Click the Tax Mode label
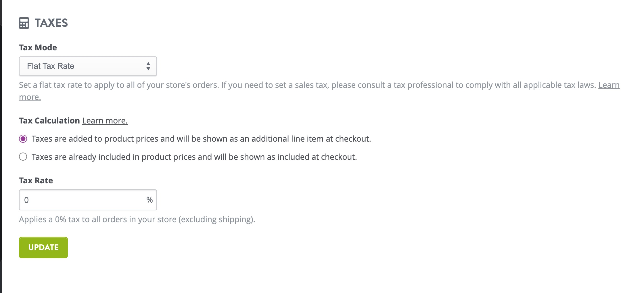The height and width of the screenshot is (293, 644). coord(38,47)
